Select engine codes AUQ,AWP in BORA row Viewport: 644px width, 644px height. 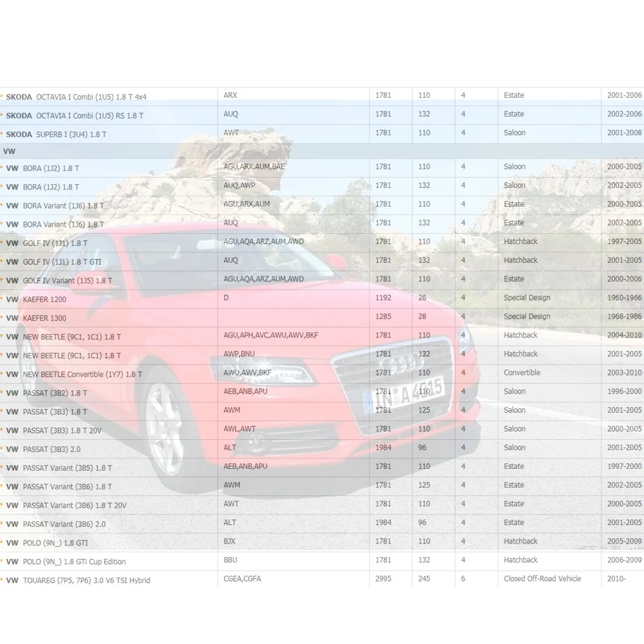pos(239,185)
